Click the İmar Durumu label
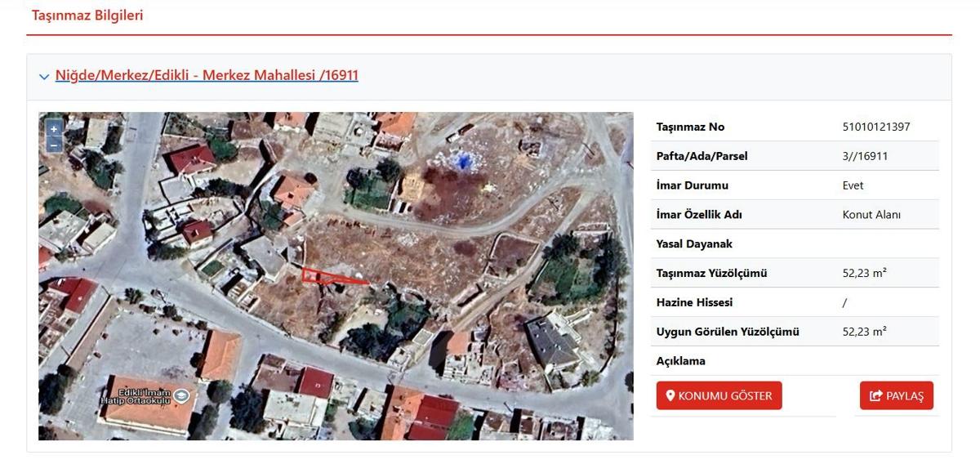 tap(692, 185)
